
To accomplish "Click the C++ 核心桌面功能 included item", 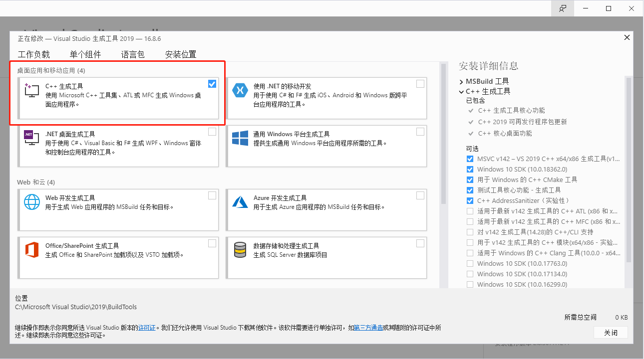I will (x=505, y=133).
